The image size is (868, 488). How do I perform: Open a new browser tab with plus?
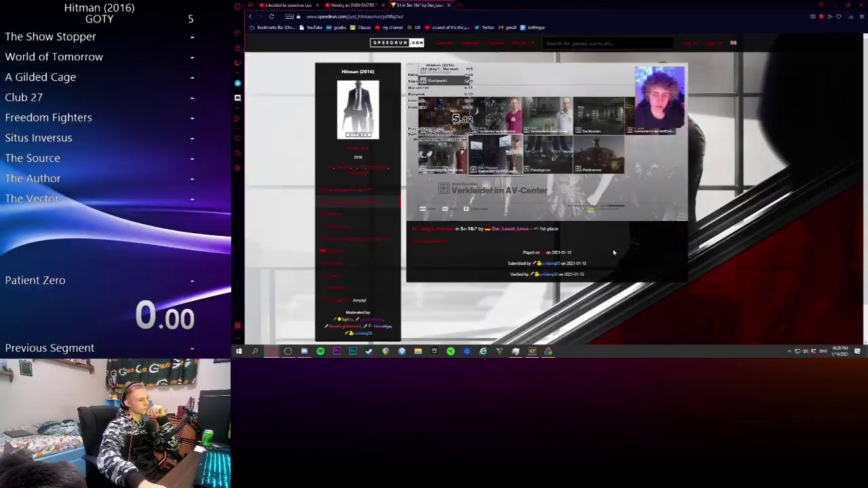pos(458,5)
